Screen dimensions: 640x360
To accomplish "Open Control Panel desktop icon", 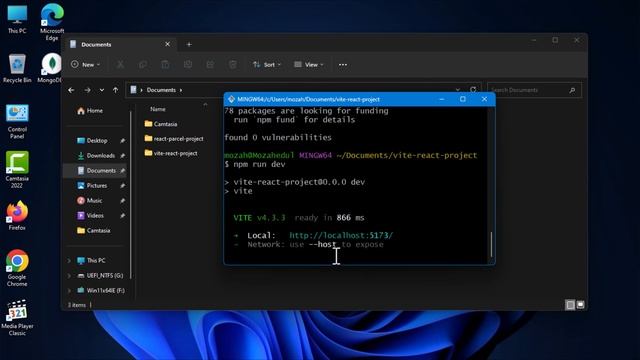I will 17,121.
